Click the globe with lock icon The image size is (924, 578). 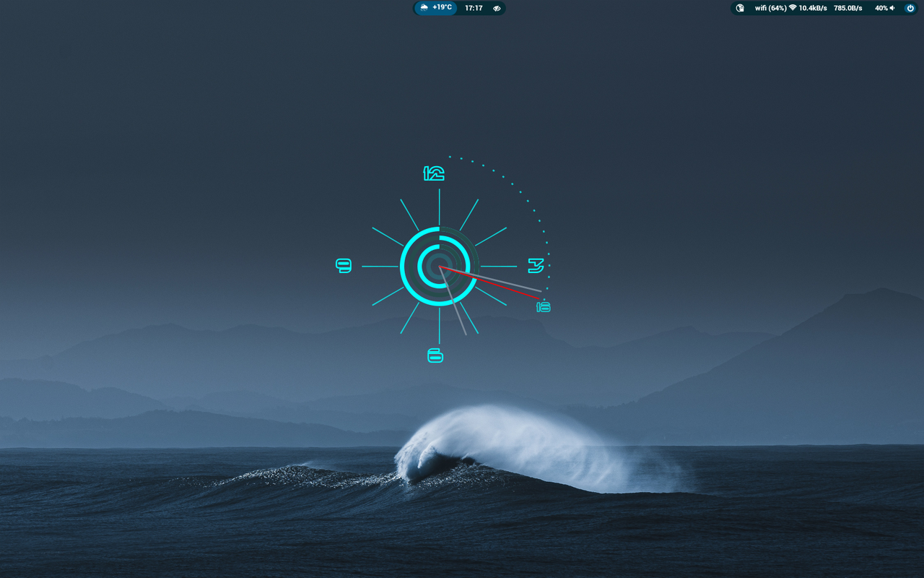(x=740, y=8)
